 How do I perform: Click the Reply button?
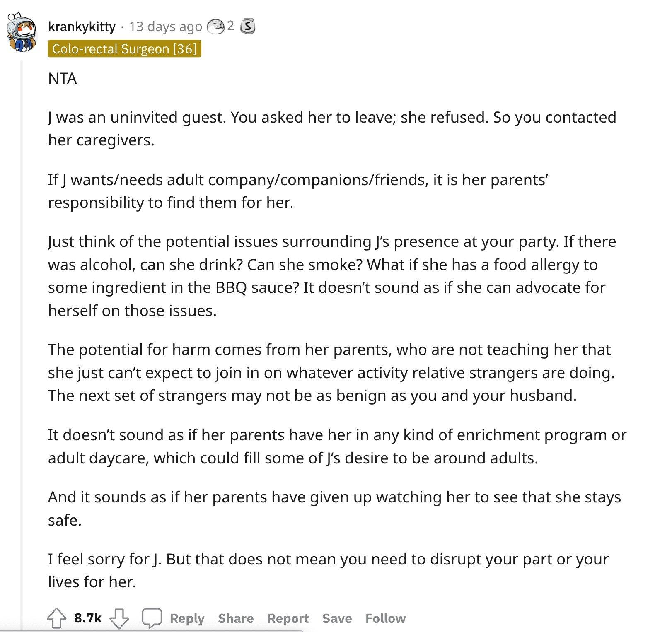187,618
